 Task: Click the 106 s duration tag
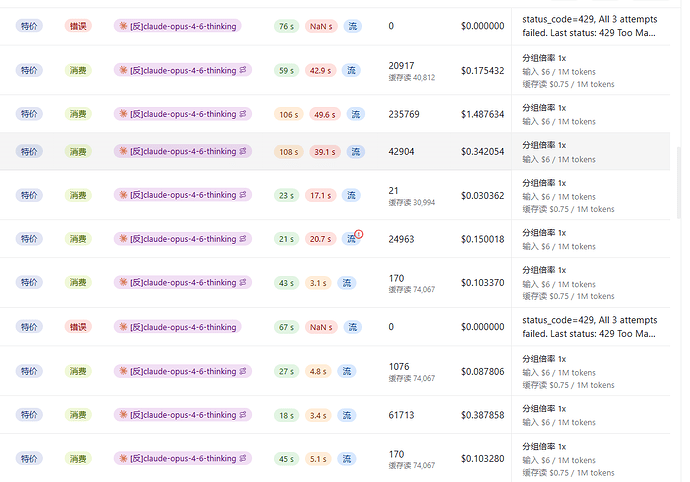click(x=289, y=114)
